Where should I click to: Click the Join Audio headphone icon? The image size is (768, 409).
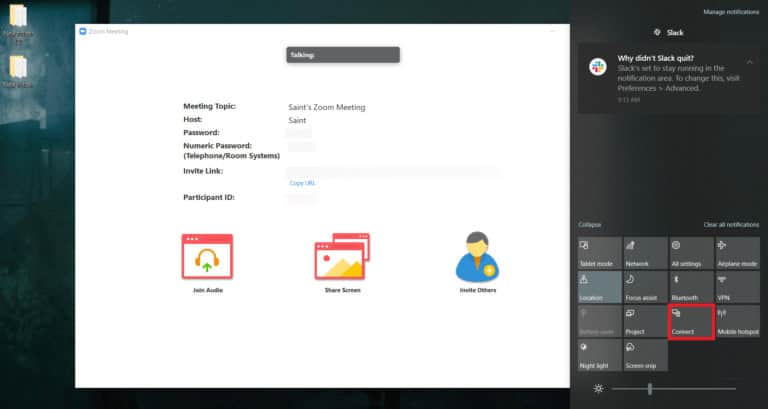(x=207, y=257)
